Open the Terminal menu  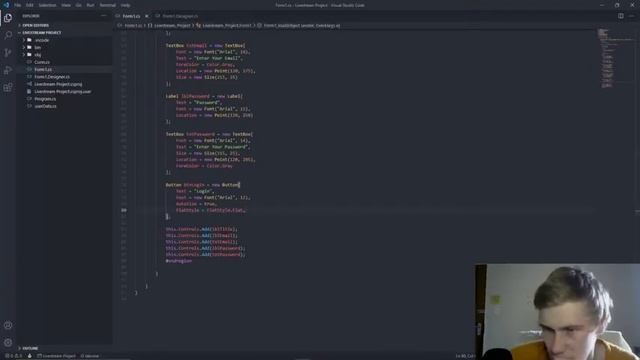pos(108,5)
